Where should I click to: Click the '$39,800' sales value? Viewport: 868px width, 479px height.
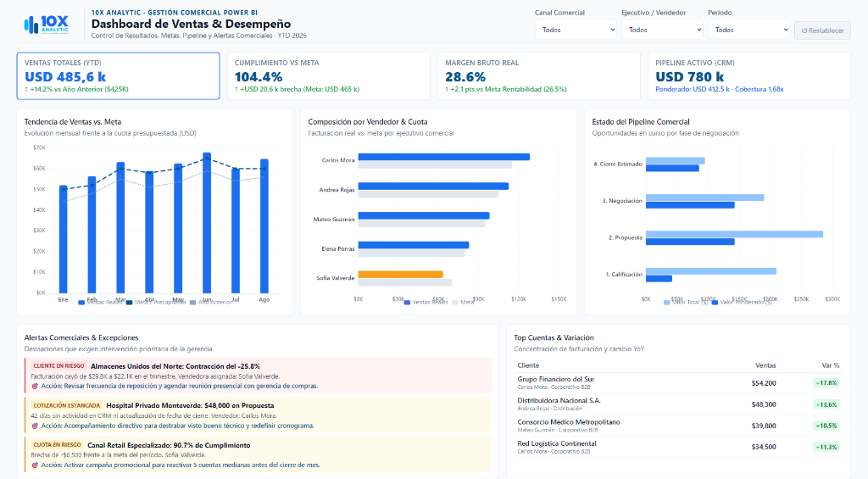(x=764, y=426)
